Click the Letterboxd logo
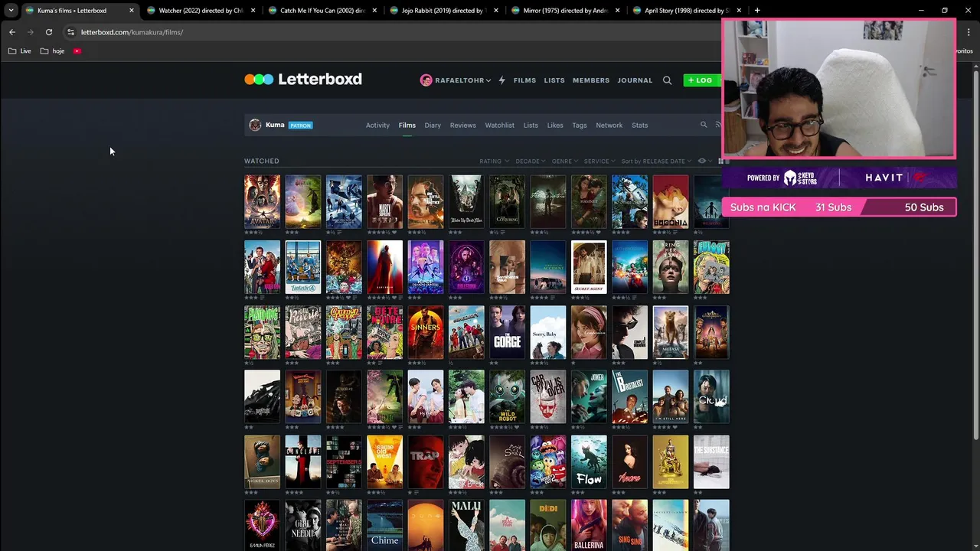The height and width of the screenshot is (551, 980). click(303, 80)
